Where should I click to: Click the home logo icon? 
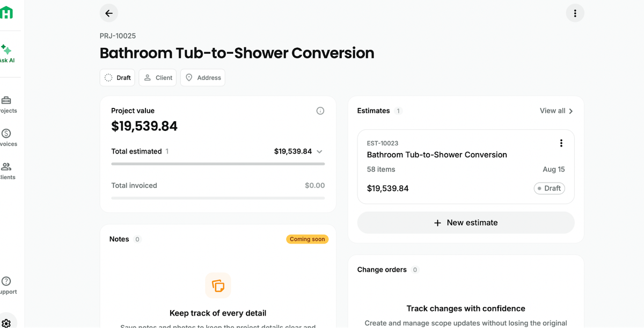6,13
